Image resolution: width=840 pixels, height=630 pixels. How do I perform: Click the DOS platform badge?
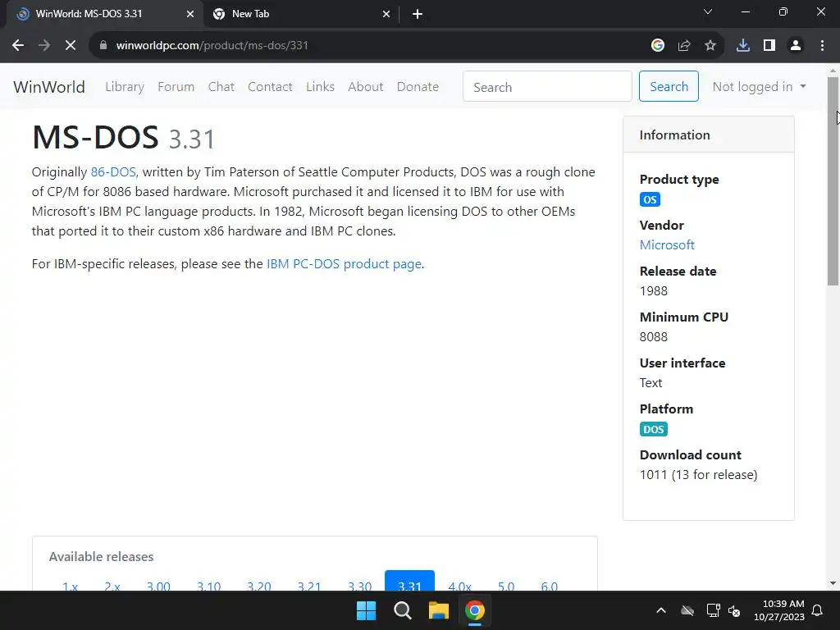(x=654, y=429)
